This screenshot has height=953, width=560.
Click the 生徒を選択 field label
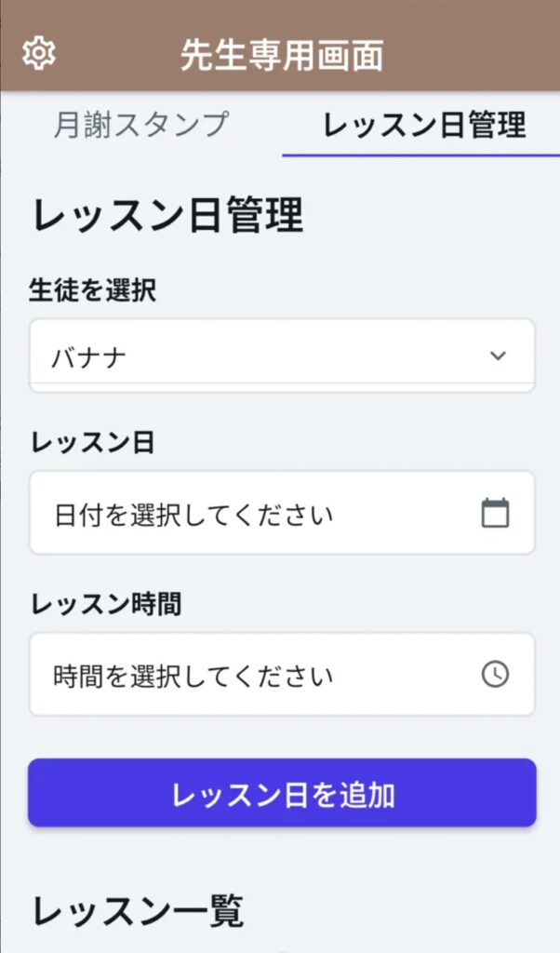[92, 290]
